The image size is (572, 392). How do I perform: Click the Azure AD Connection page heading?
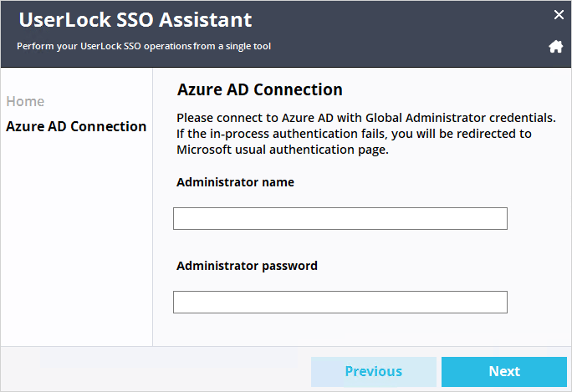[260, 89]
